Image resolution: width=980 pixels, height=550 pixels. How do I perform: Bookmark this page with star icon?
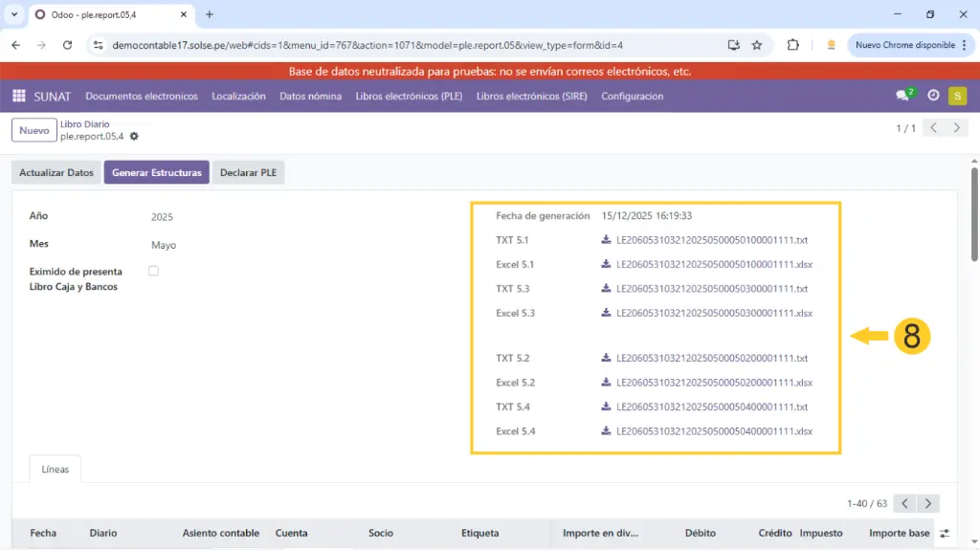[x=757, y=45]
